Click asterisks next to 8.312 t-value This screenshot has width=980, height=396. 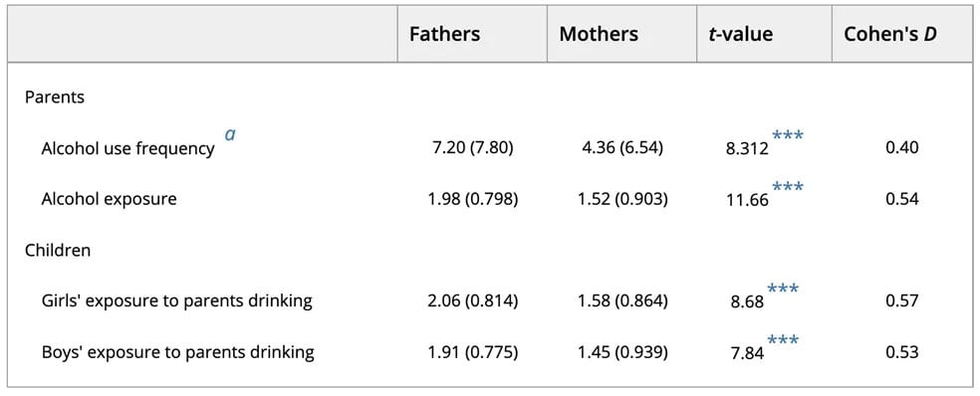788,135
